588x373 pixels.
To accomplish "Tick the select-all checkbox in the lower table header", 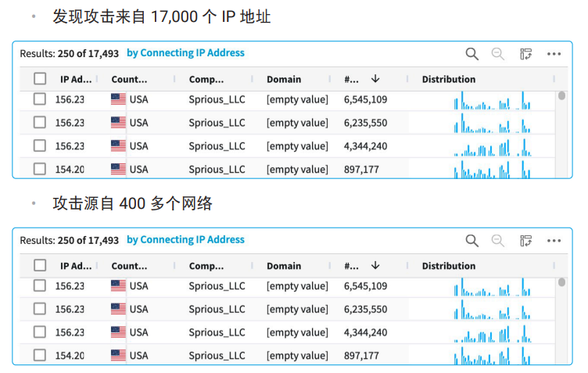I will (40, 265).
